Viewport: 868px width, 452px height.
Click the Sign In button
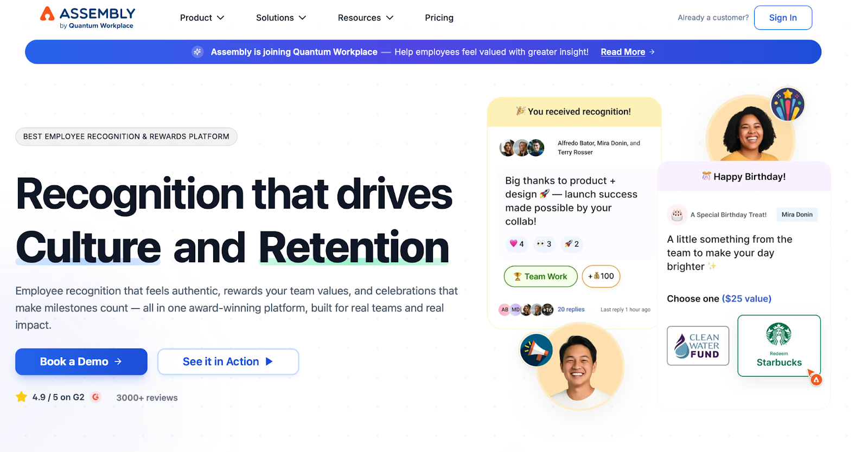pyautogui.click(x=783, y=18)
